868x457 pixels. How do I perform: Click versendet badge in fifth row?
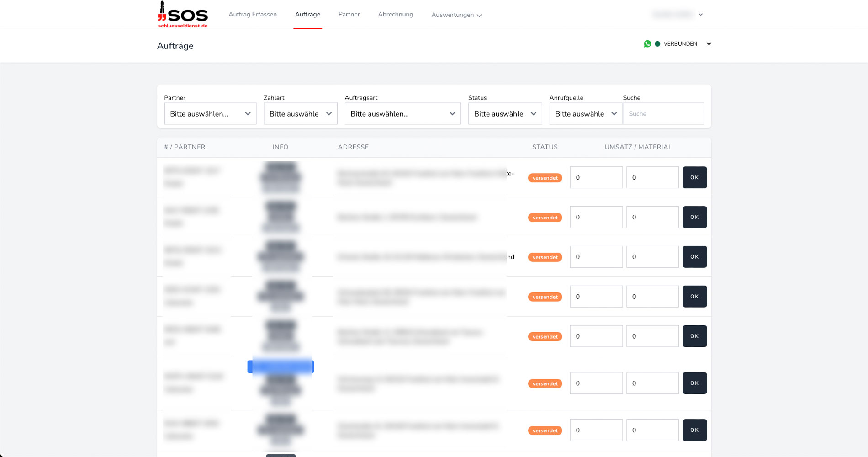tap(545, 337)
